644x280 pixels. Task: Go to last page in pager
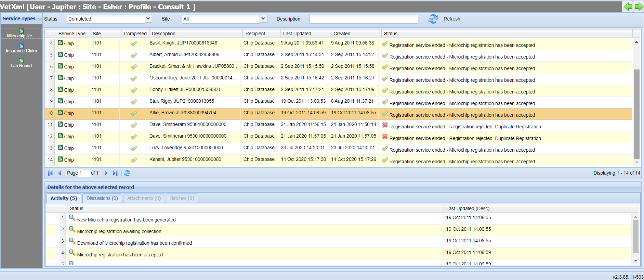coord(115,173)
